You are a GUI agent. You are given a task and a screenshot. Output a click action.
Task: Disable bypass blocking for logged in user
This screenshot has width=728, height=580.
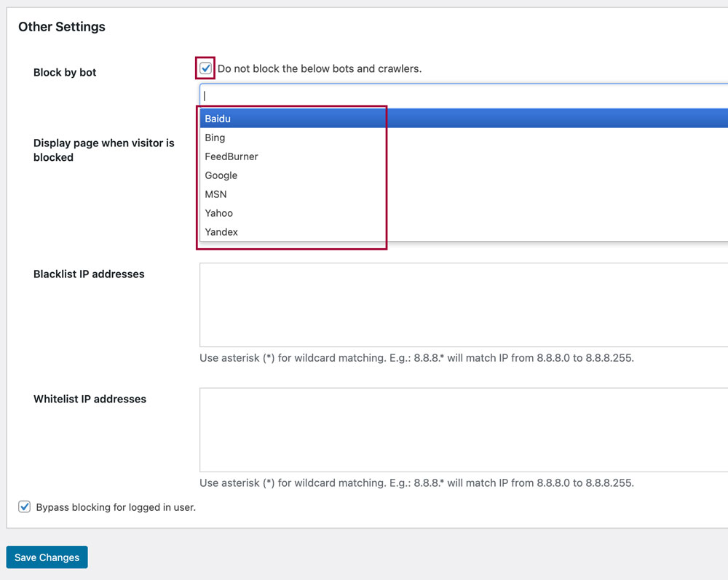click(x=25, y=506)
